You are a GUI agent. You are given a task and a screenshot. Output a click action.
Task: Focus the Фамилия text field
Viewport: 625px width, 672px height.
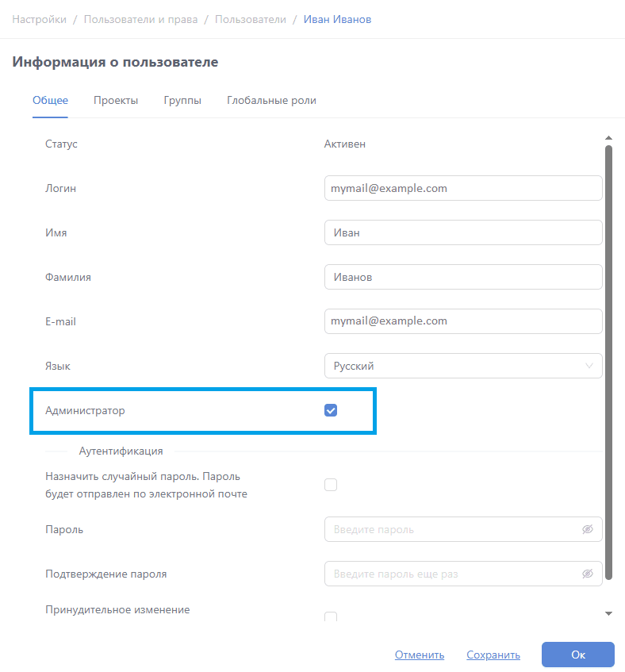(x=463, y=277)
